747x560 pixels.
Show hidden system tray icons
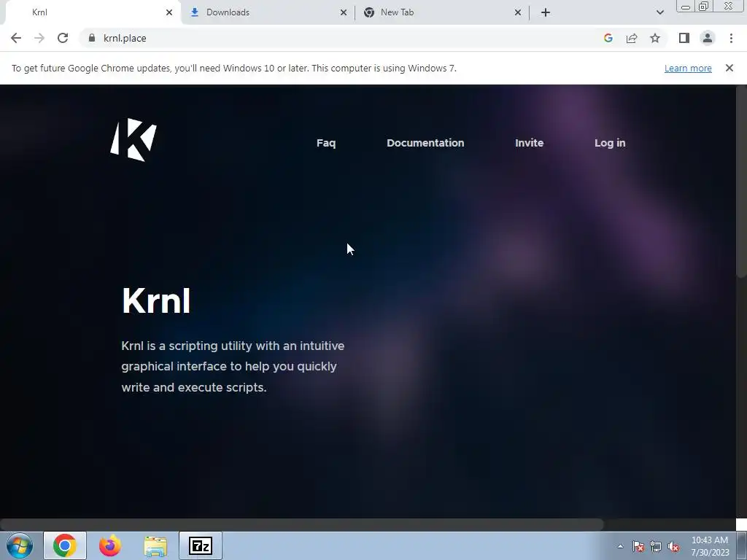620,546
